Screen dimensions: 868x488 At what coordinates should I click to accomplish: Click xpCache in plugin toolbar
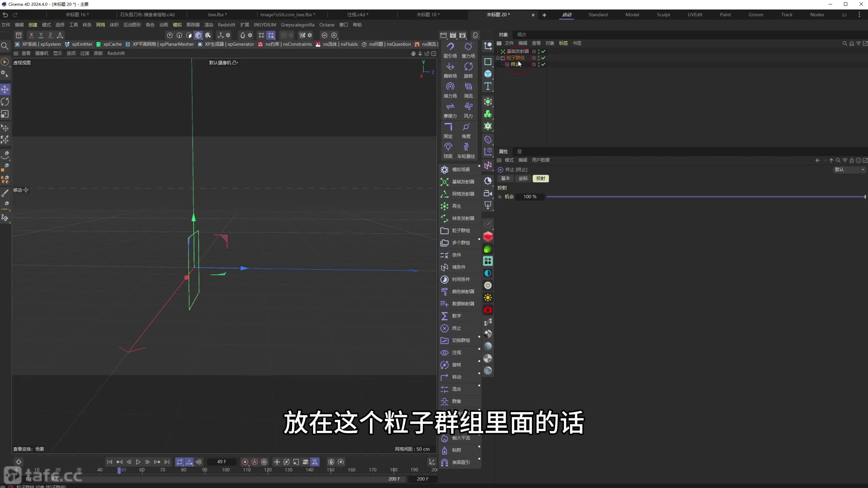tap(109, 44)
